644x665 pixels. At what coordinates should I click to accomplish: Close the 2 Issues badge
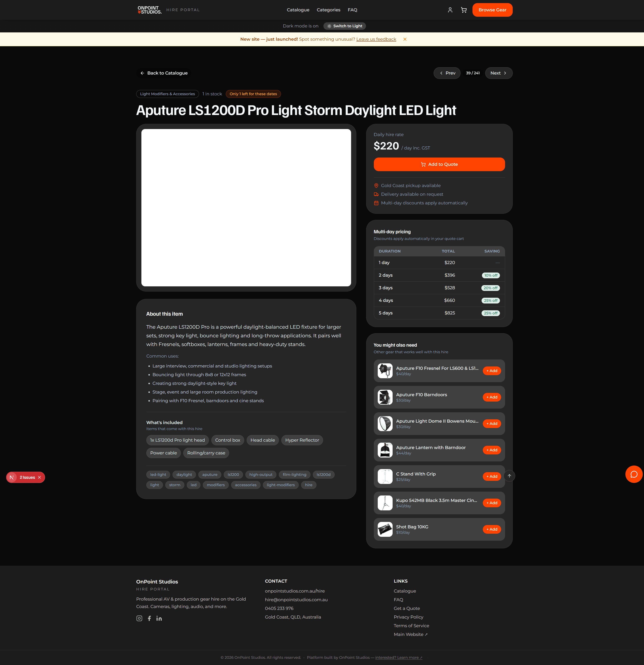pos(40,477)
